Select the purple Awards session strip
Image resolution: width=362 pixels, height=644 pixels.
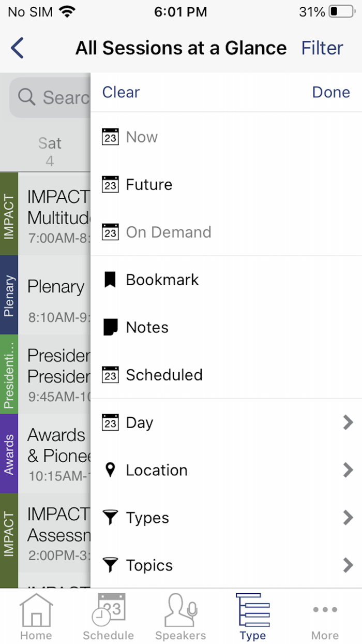coord(9,454)
